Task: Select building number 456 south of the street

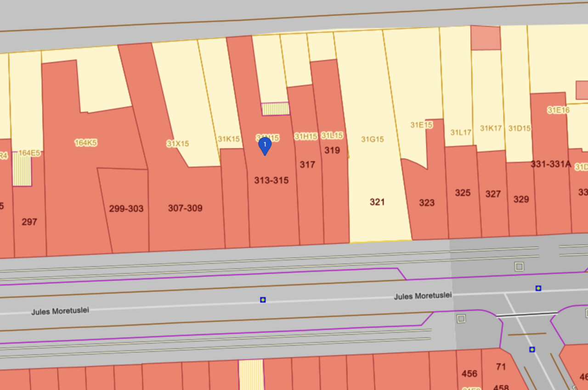Action: pos(469,373)
